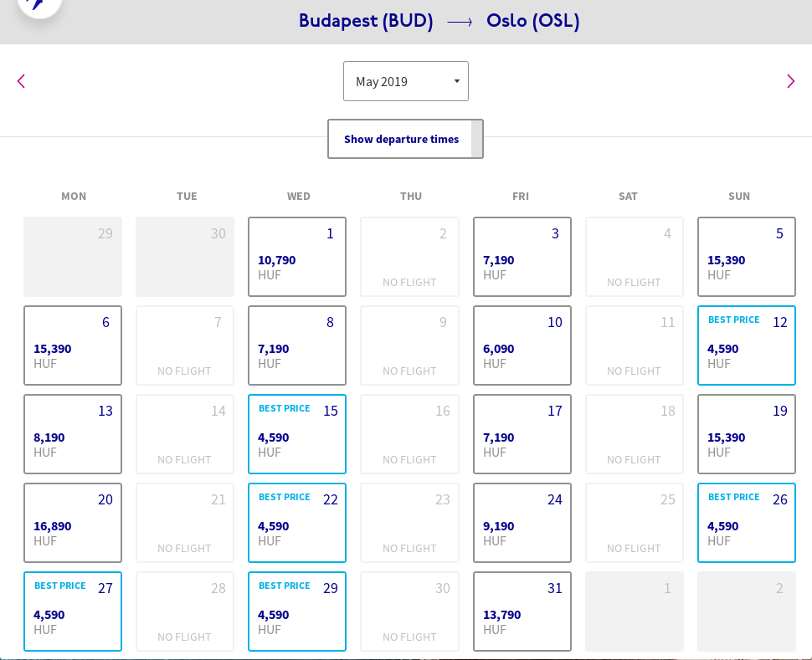Choose May 5 fare of 15,390 HUF
The height and width of the screenshot is (660, 812).
(x=746, y=257)
